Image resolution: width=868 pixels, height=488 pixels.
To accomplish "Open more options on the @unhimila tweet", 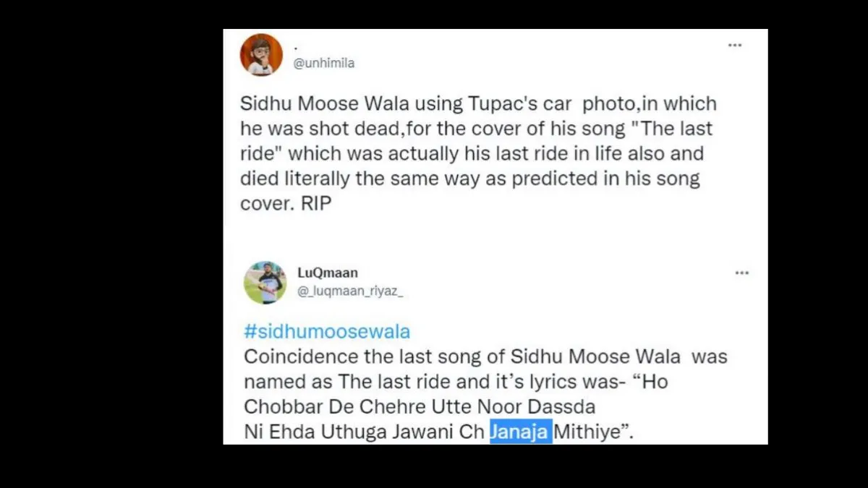I will [735, 46].
